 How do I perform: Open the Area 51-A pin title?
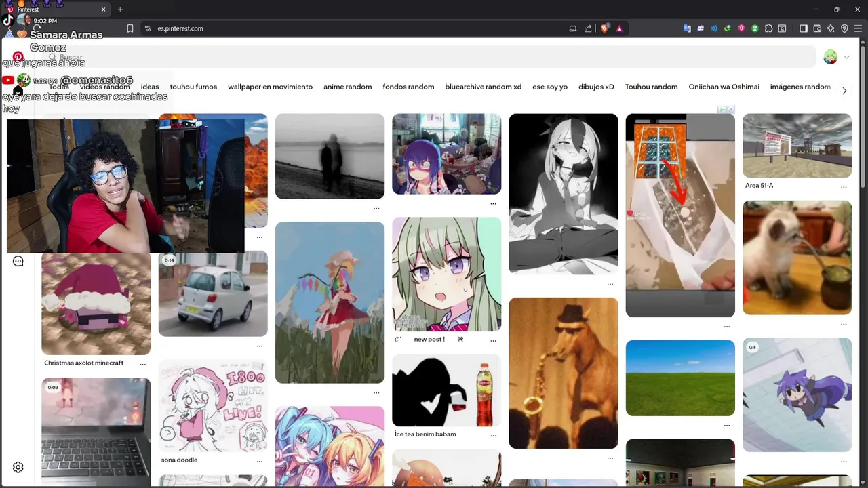(759, 186)
